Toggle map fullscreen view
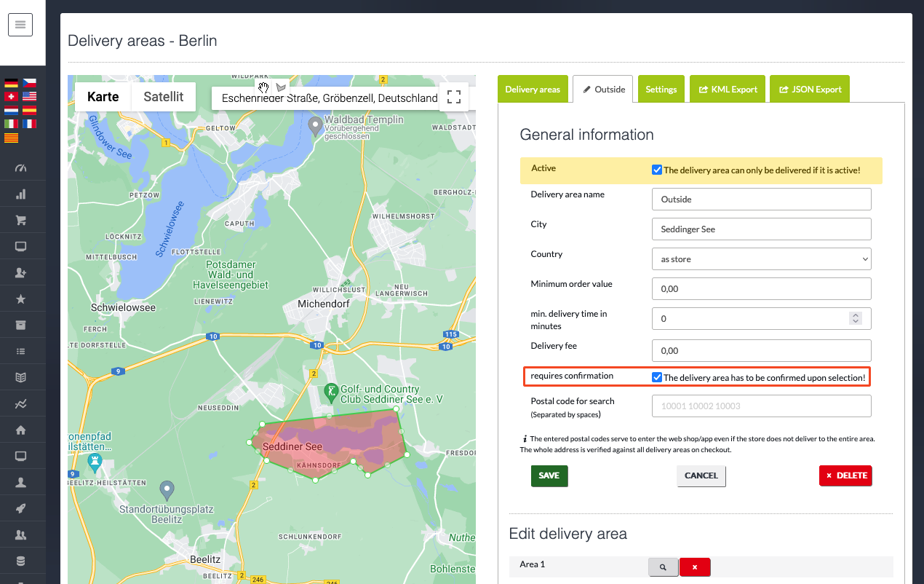The height and width of the screenshot is (584, 924). [x=454, y=97]
